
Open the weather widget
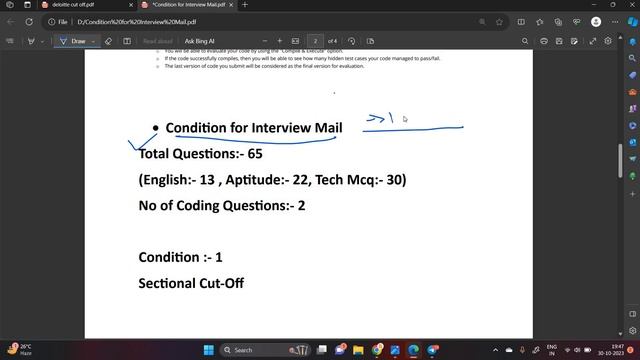(x=20, y=349)
